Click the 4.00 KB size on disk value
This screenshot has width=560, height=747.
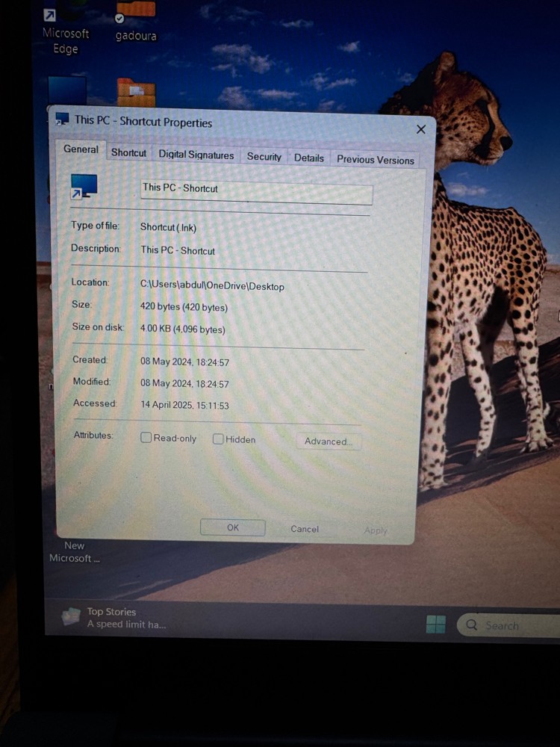(182, 329)
